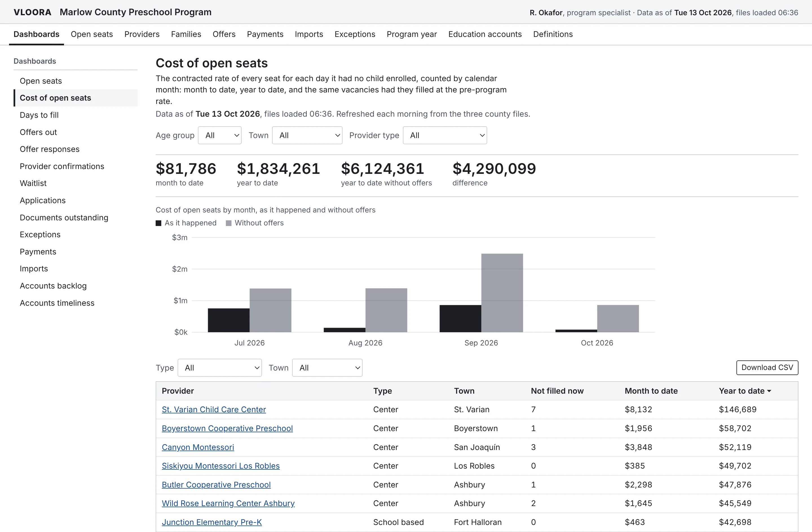Open the Payments top tab
Image resolution: width=812 pixels, height=532 pixels.
[265, 34]
